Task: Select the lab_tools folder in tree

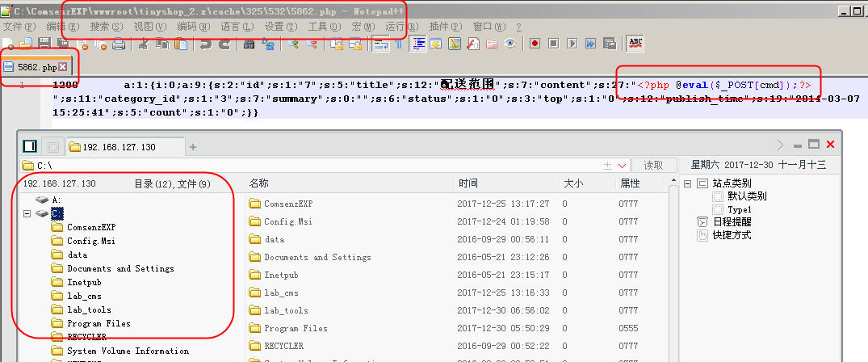Action: pos(89,310)
